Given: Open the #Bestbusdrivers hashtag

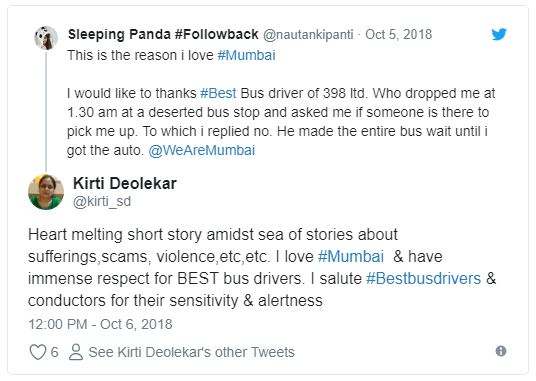Looking at the screenshot, I should (423, 278).
